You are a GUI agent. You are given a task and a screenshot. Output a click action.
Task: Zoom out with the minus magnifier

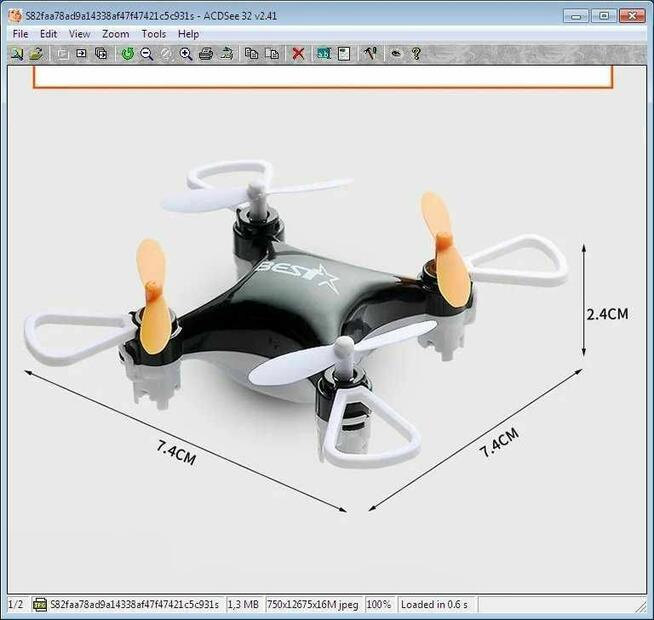pos(147,54)
